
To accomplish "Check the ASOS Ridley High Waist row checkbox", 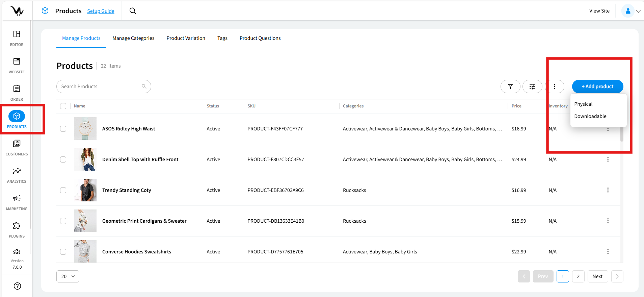I will point(63,129).
